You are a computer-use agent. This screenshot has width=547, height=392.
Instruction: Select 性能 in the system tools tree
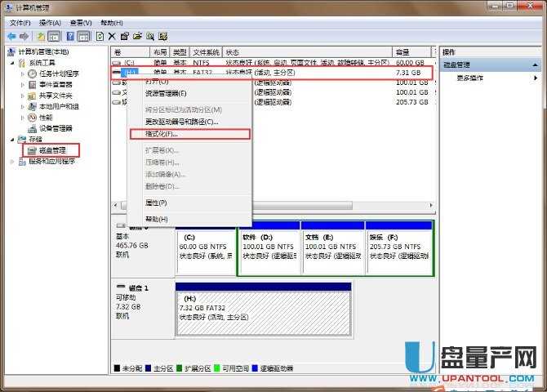coord(46,117)
